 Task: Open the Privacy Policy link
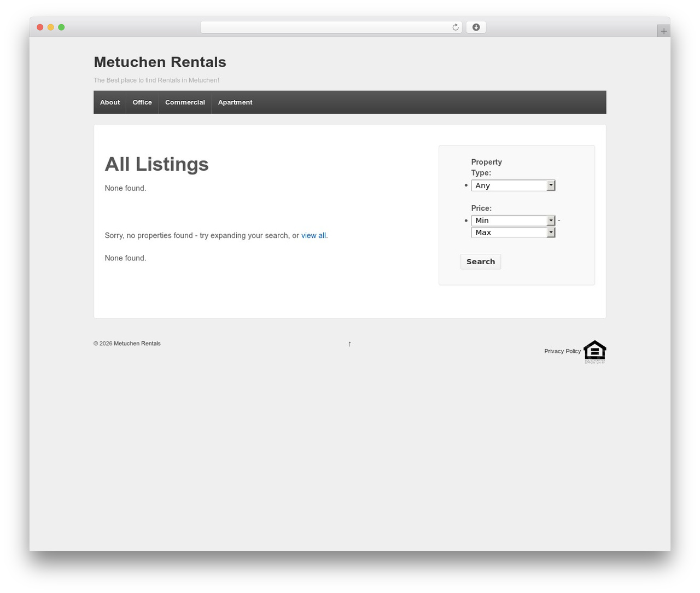point(562,351)
